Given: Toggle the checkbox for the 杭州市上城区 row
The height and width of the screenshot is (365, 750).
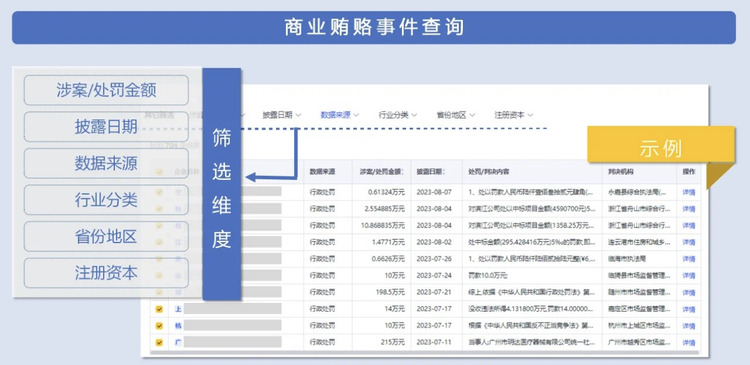Looking at the screenshot, I should (x=159, y=326).
